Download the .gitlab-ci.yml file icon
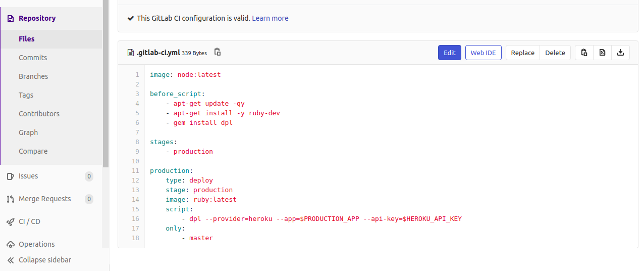Image resolution: width=644 pixels, height=271 pixels. tap(620, 53)
